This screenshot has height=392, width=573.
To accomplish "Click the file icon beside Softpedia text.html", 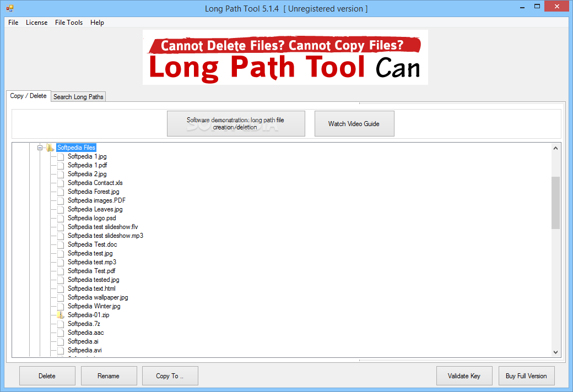I will [61, 288].
